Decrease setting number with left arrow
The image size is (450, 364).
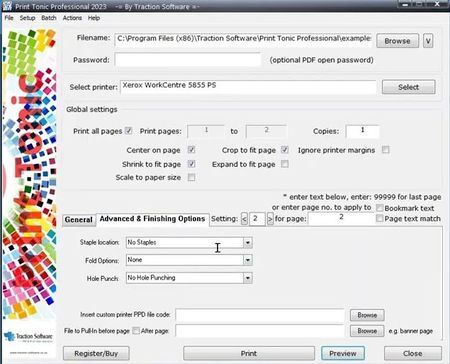(244, 219)
